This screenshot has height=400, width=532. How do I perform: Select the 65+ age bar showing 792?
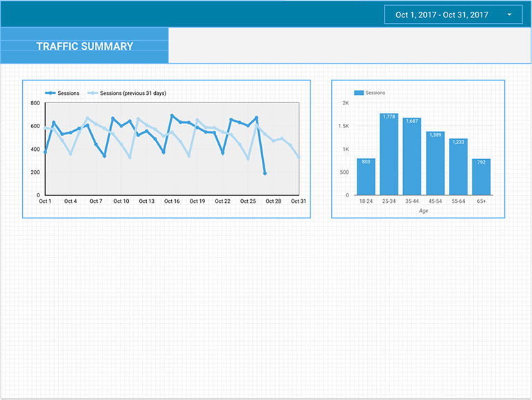(x=481, y=177)
